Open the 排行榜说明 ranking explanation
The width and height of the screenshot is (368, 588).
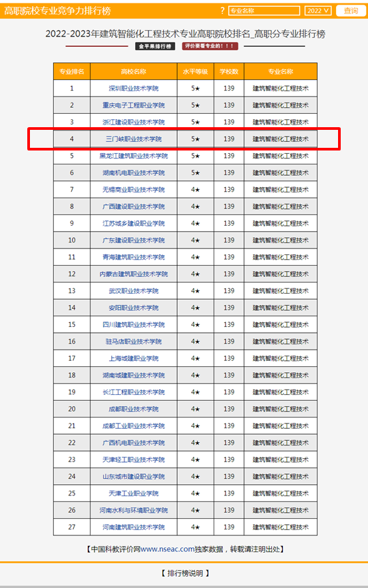tap(185, 573)
